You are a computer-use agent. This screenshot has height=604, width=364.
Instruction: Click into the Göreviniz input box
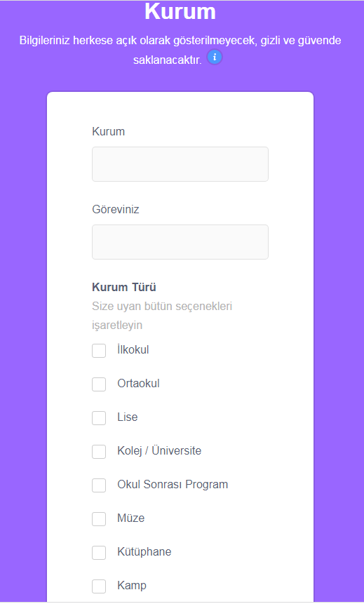(180, 242)
